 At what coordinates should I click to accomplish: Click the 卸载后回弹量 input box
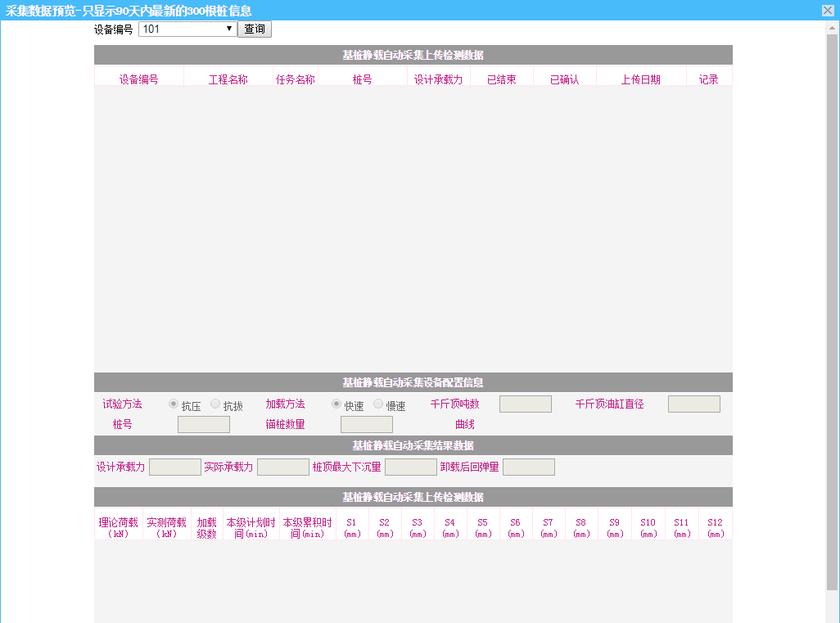click(528, 467)
